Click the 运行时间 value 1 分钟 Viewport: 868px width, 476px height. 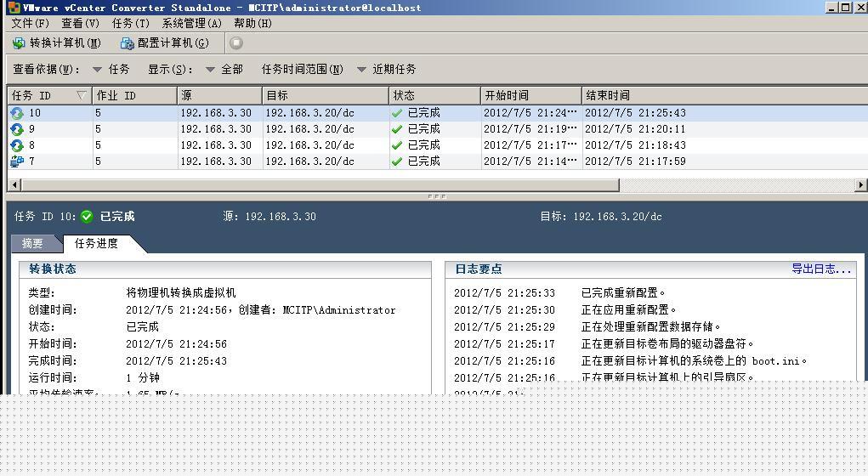[143, 378]
